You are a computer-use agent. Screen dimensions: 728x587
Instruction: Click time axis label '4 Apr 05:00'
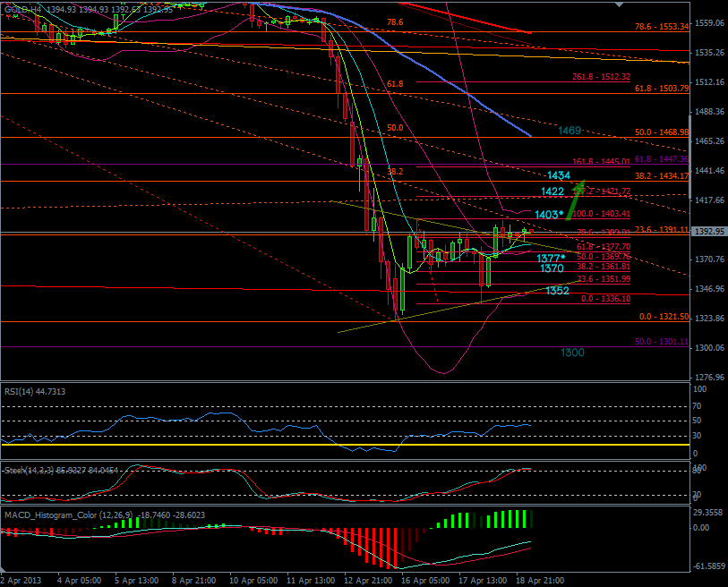point(80,581)
